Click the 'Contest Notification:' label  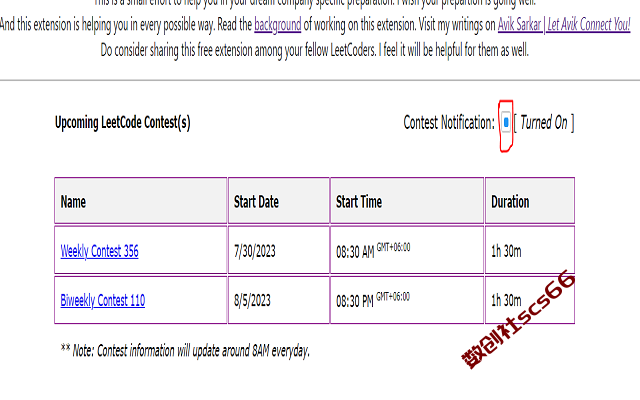click(x=449, y=122)
